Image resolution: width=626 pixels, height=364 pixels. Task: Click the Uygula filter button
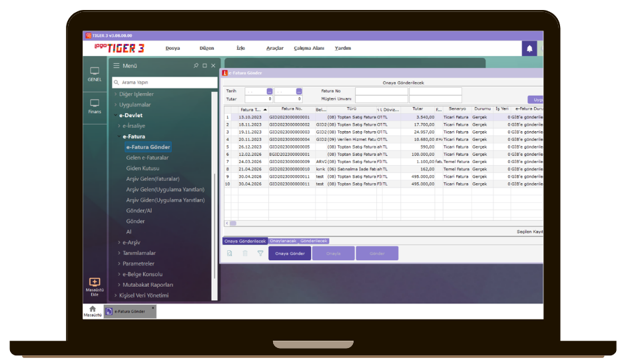point(536,100)
